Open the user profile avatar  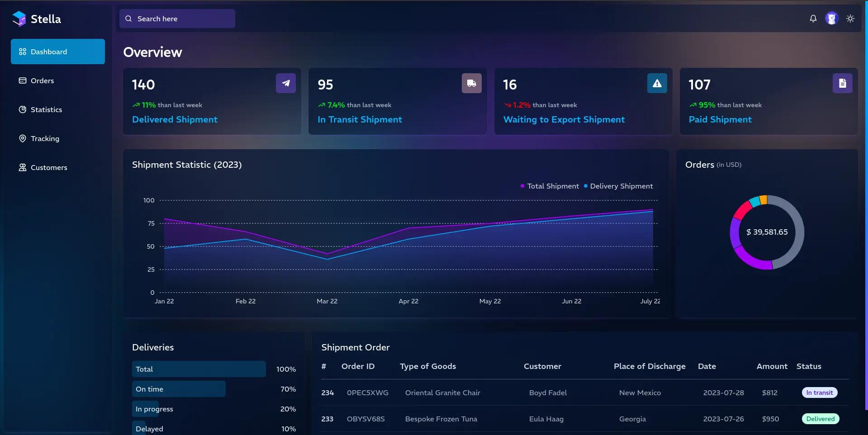[x=831, y=19]
